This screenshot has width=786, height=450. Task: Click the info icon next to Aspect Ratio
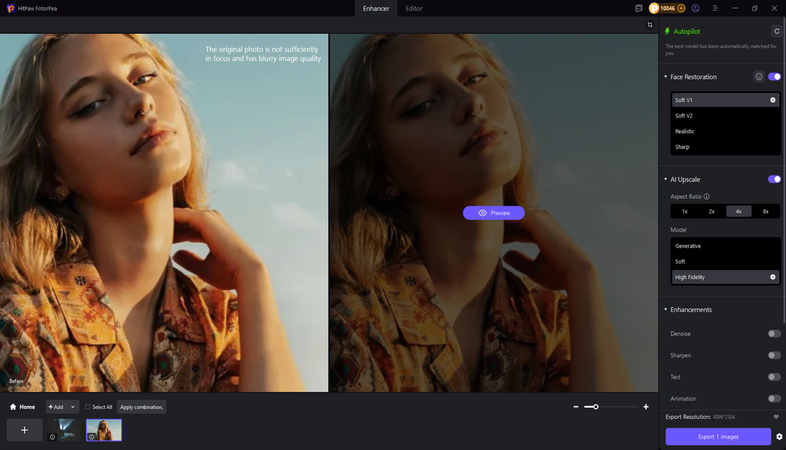click(706, 196)
